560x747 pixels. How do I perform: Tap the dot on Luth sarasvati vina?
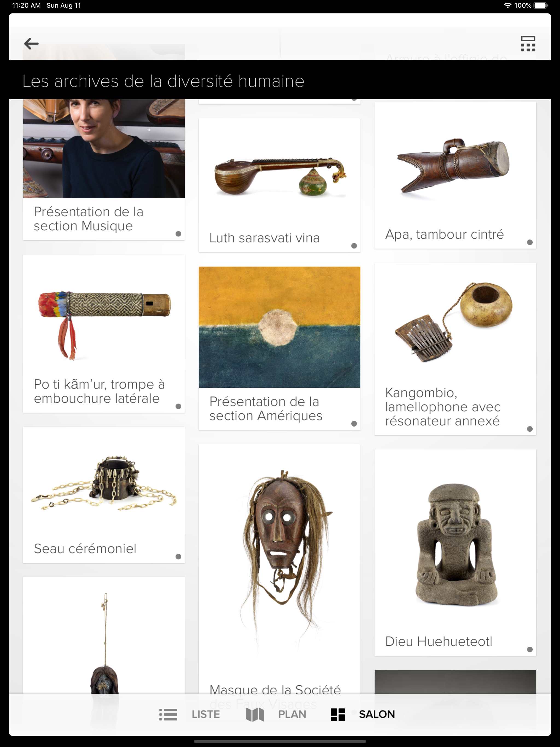click(354, 246)
